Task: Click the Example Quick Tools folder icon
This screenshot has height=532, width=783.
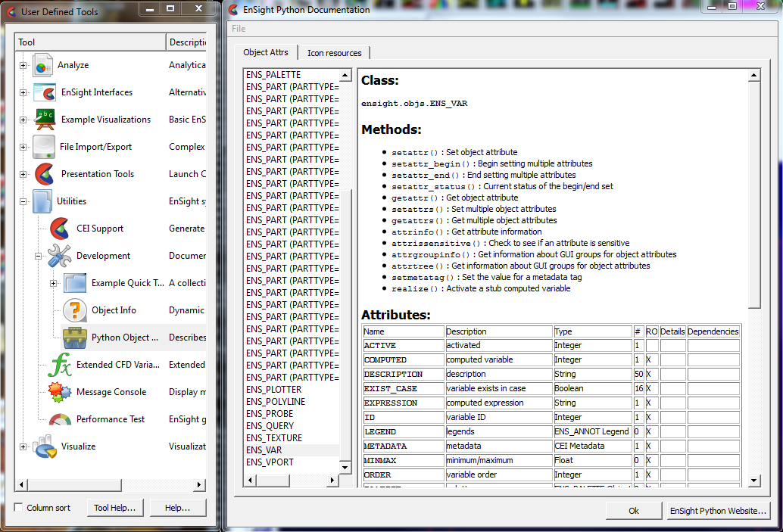Action: 75,283
